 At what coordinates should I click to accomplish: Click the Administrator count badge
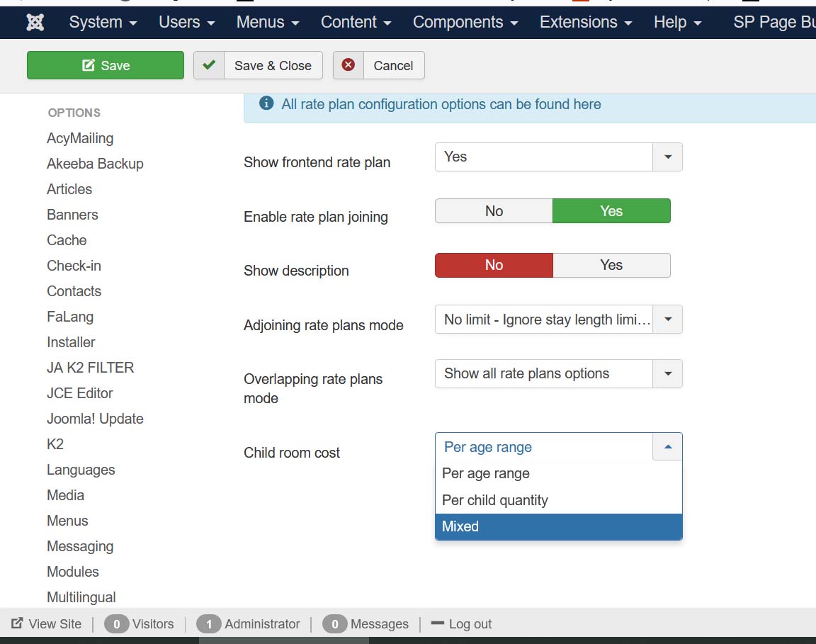(209, 624)
